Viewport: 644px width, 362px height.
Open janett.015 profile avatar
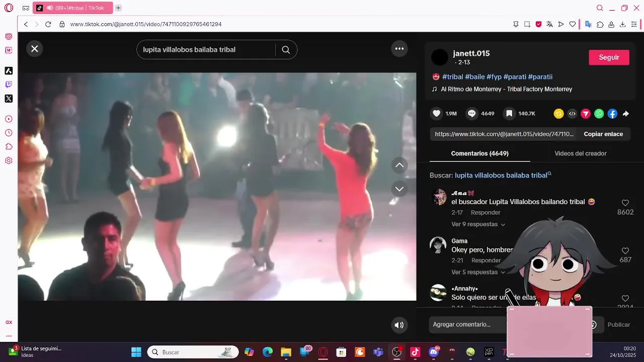pyautogui.click(x=440, y=57)
